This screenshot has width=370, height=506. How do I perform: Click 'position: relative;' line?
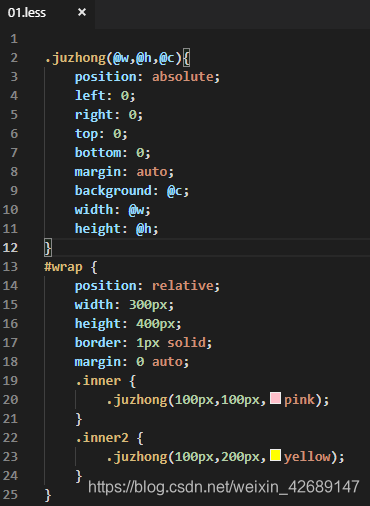(x=147, y=286)
